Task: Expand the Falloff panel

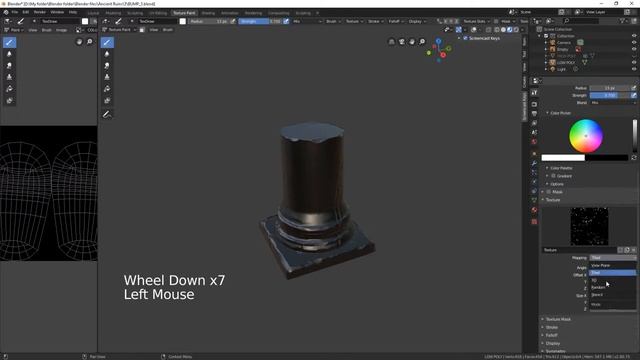Action: [x=551, y=335]
